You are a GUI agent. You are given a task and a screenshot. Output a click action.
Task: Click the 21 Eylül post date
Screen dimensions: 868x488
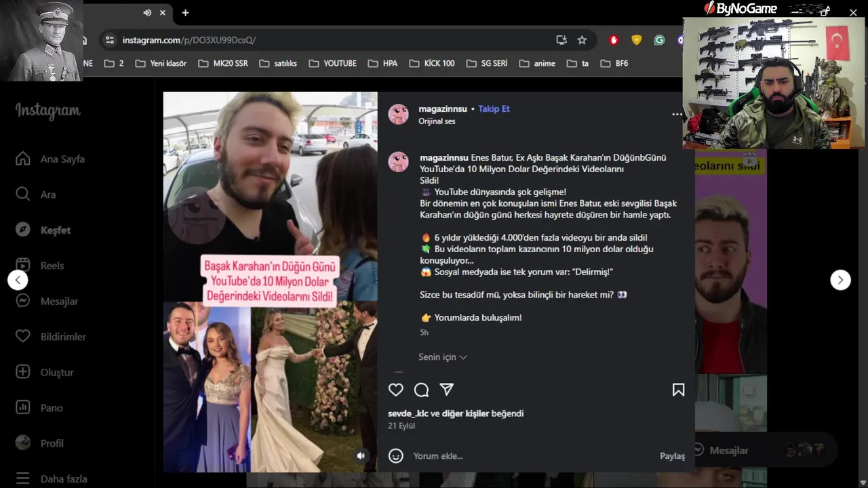click(x=401, y=426)
